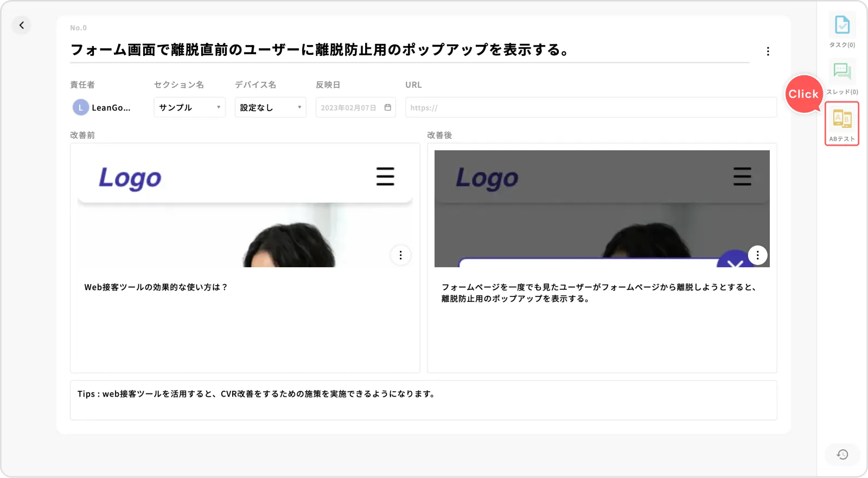Image resolution: width=868 pixels, height=478 pixels.
Task: Click the calendar icon in 反映日 field
Action: point(388,107)
